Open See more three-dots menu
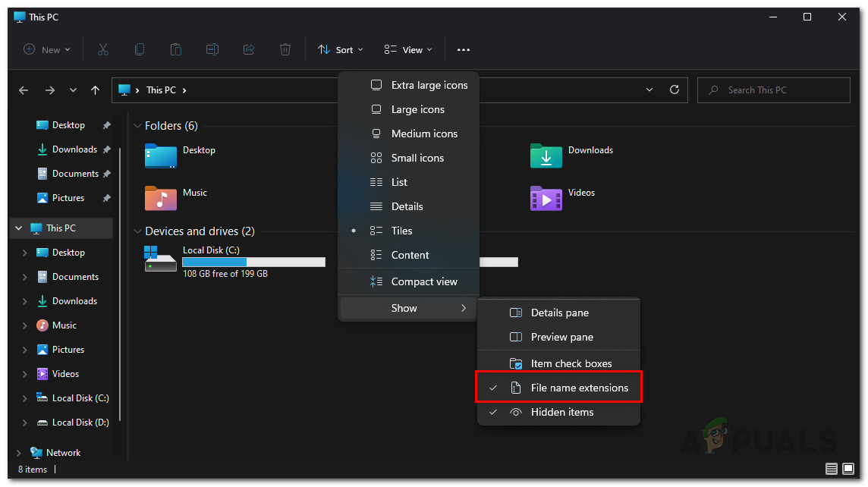Viewport: 868px width, 487px height. click(x=463, y=49)
